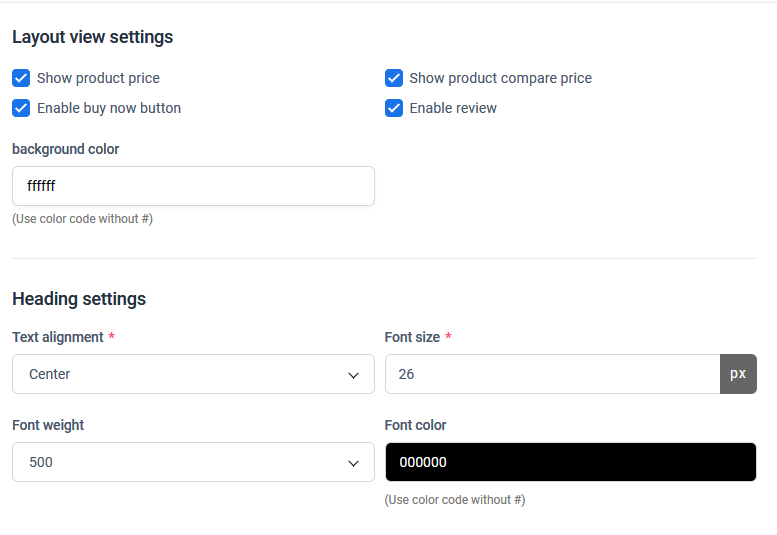777x535 pixels.
Task: Focus the Font size input showing 26
Action: coord(552,374)
